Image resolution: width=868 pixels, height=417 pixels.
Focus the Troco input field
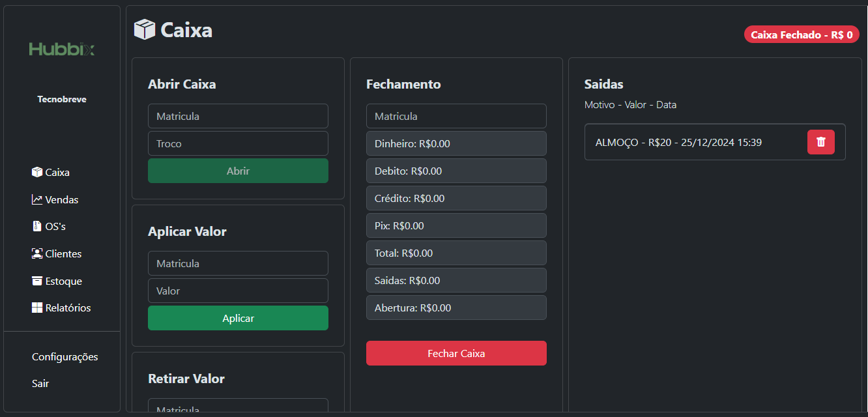238,143
